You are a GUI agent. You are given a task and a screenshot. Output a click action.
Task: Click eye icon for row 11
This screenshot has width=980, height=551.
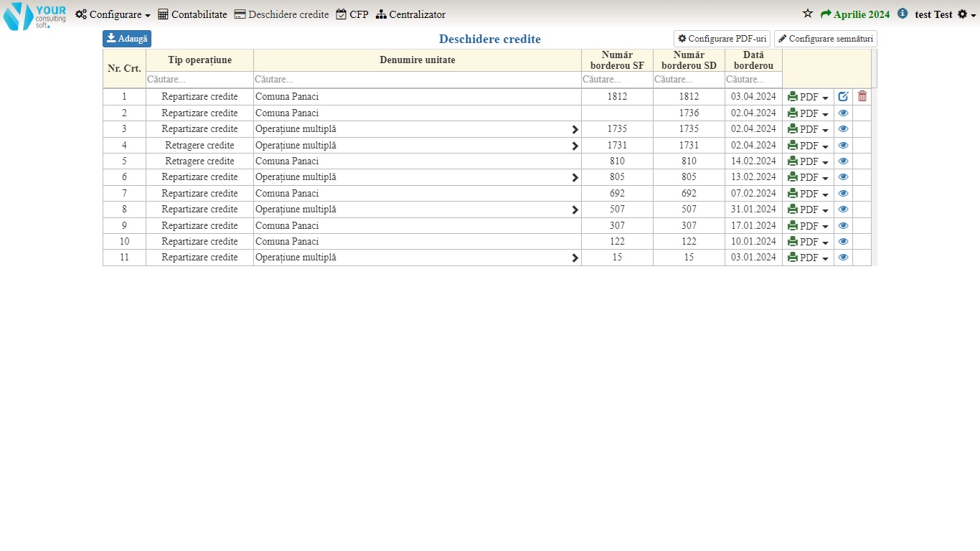click(x=843, y=258)
